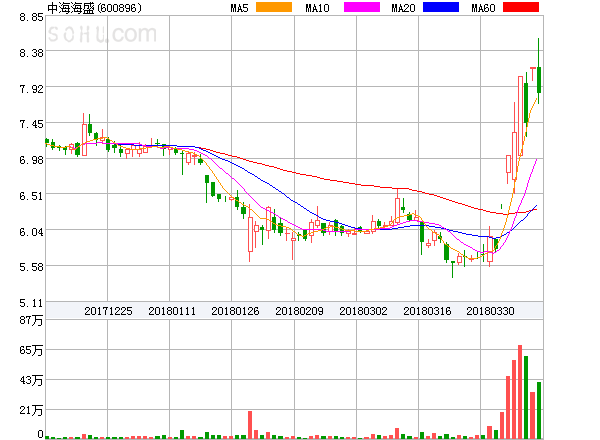Click the stock title 中海海盛(600896)

pyautogui.click(x=94, y=8)
